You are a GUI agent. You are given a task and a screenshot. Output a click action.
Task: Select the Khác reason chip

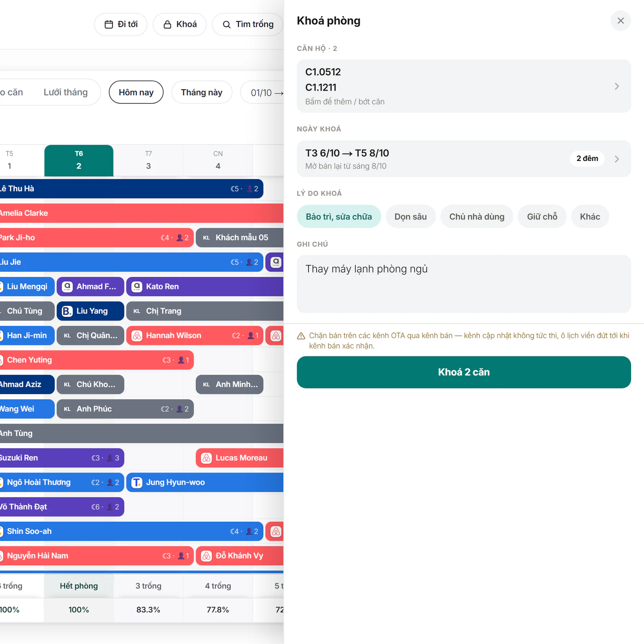pyautogui.click(x=590, y=217)
